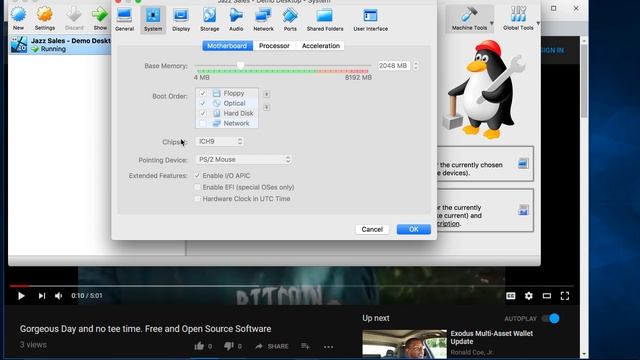Image resolution: width=640 pixels, height=360 pixels.
Task: Mute the YouTube video volume
Action: click(x=59, y=296)
